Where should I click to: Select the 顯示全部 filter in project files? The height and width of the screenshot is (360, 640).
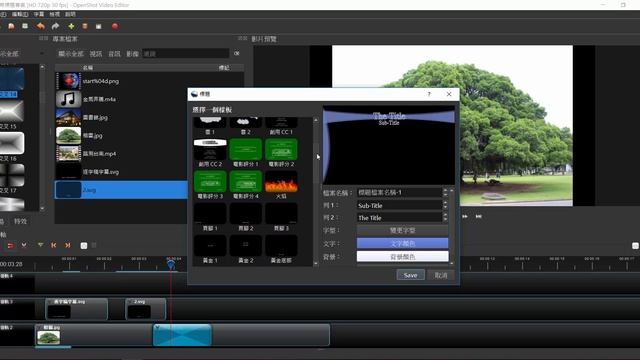pos(71,54)
